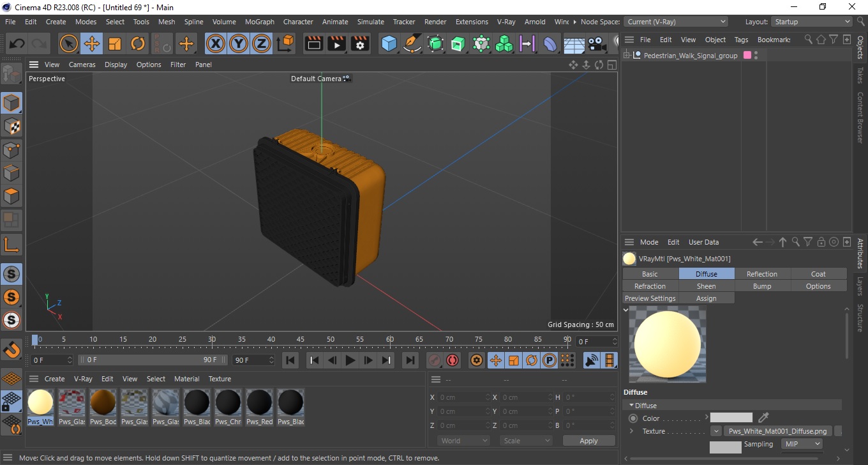Open the spline Pen tool
This screenshot has width=868, height=465.
point(412,44)
